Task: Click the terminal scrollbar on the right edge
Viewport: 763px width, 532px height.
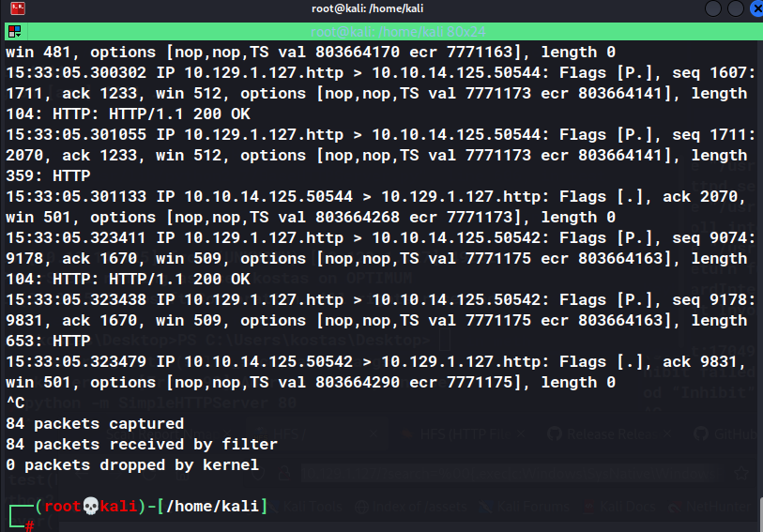Action: (760, 514)
